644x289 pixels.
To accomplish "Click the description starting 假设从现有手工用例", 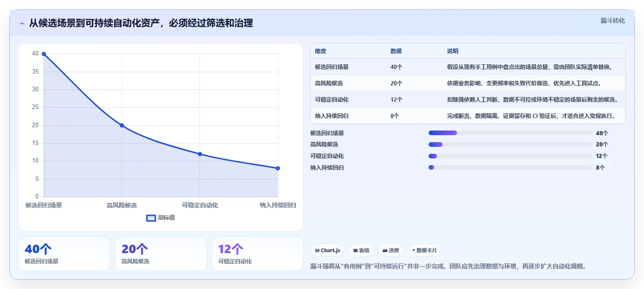I will (x=529, y=67).
